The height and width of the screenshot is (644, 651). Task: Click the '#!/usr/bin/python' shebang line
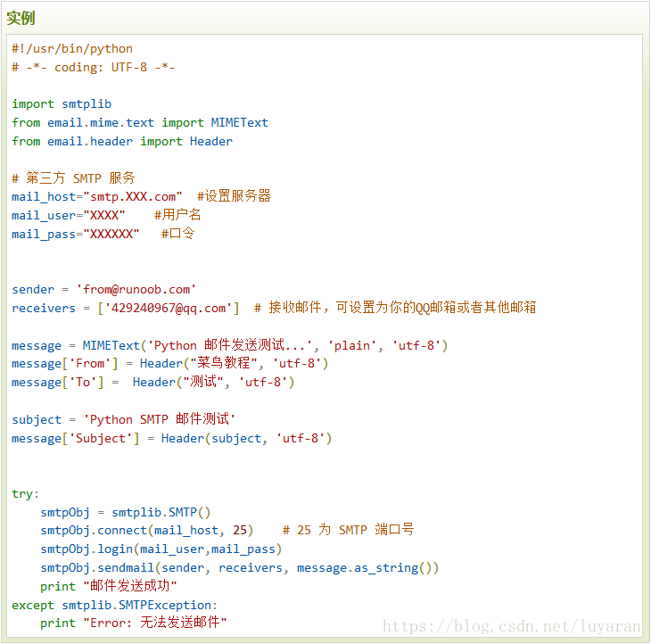pos(72,48)
